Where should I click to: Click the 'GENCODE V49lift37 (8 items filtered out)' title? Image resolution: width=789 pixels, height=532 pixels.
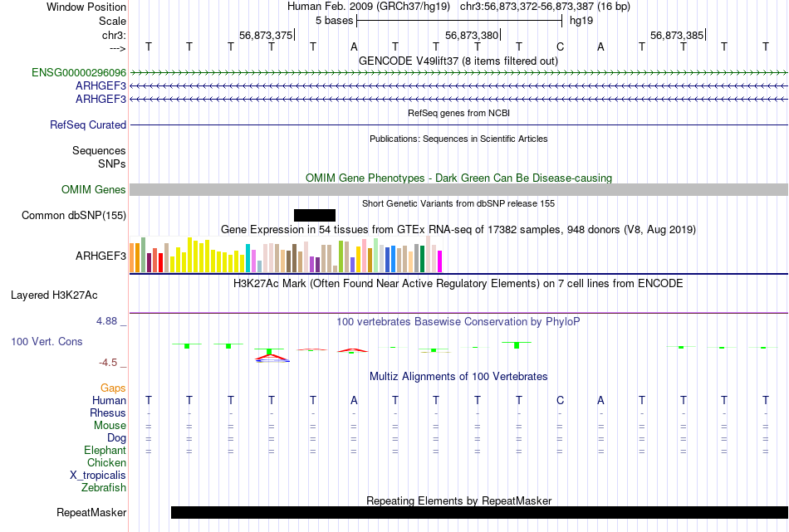point(458,61)
